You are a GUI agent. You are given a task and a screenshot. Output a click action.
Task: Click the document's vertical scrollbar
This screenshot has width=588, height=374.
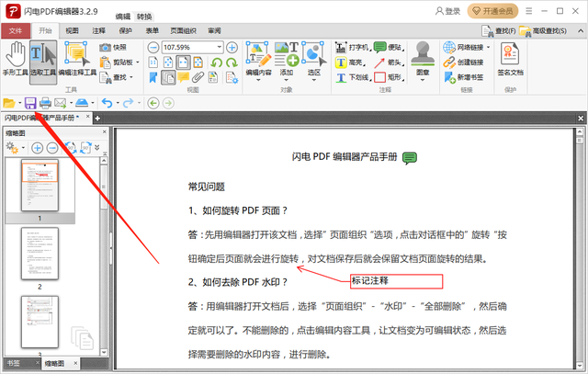(580, 248)
